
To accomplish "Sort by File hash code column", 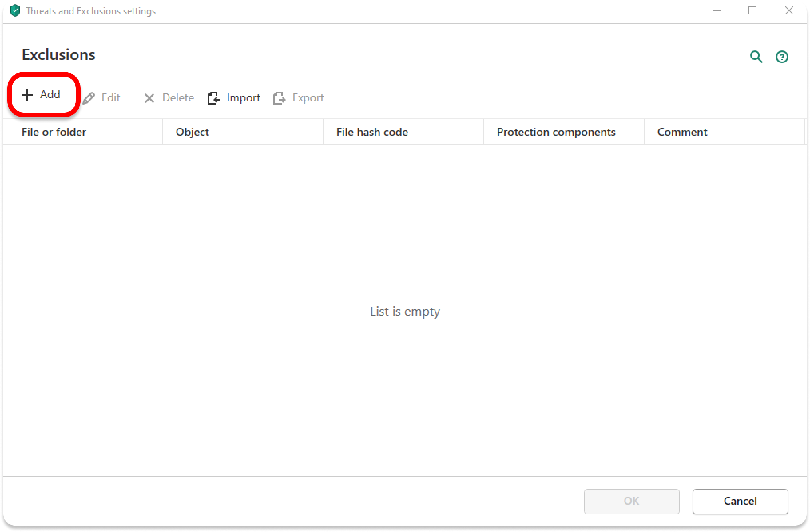I will pyautogui.click(x=403, y=132).
